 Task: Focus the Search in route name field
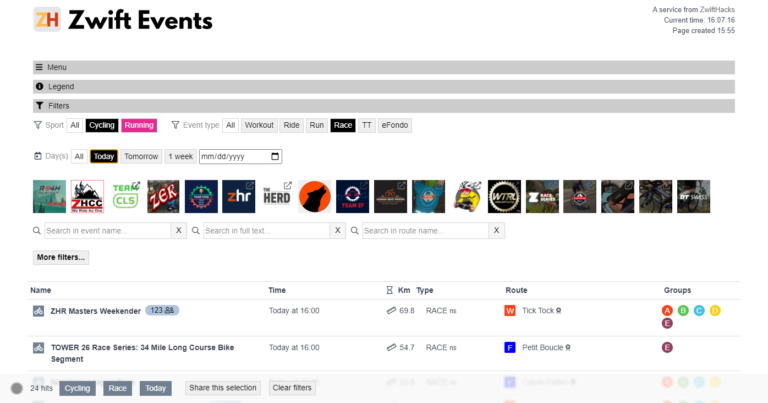pyautogui.click(x=426, y=231)
